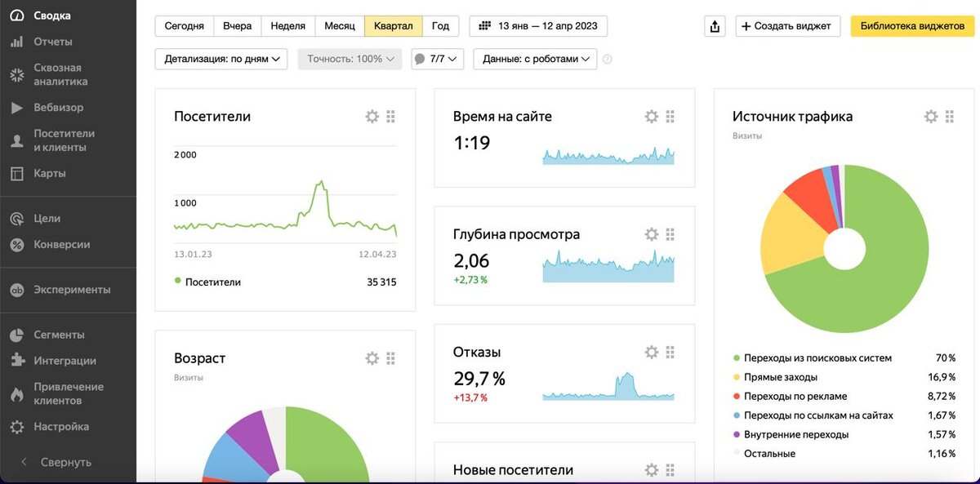This screenshot has height=484, width=980.
Task: Open the date range picker 13 янв — 12 апр 2023
Action: coord(538,26)
